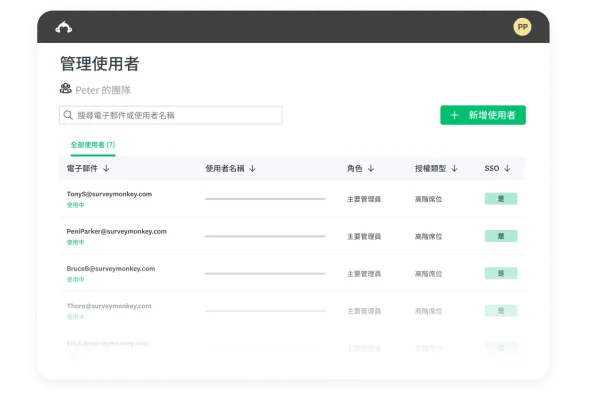Click the 角色 column header
This screenshot has height=400, width=604.
[354, 168]
